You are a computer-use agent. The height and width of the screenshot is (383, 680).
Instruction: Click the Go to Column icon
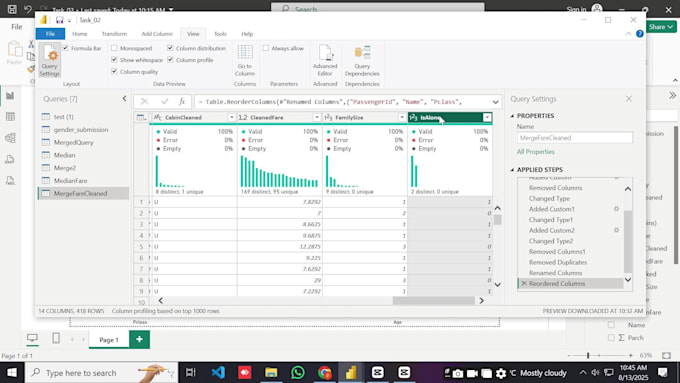(x=245, y=52)
